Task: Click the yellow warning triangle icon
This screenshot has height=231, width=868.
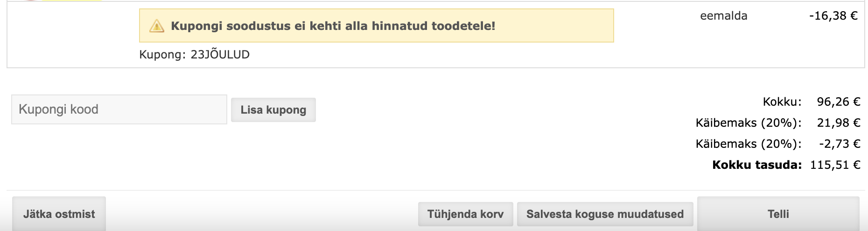Action: [157, 26]
